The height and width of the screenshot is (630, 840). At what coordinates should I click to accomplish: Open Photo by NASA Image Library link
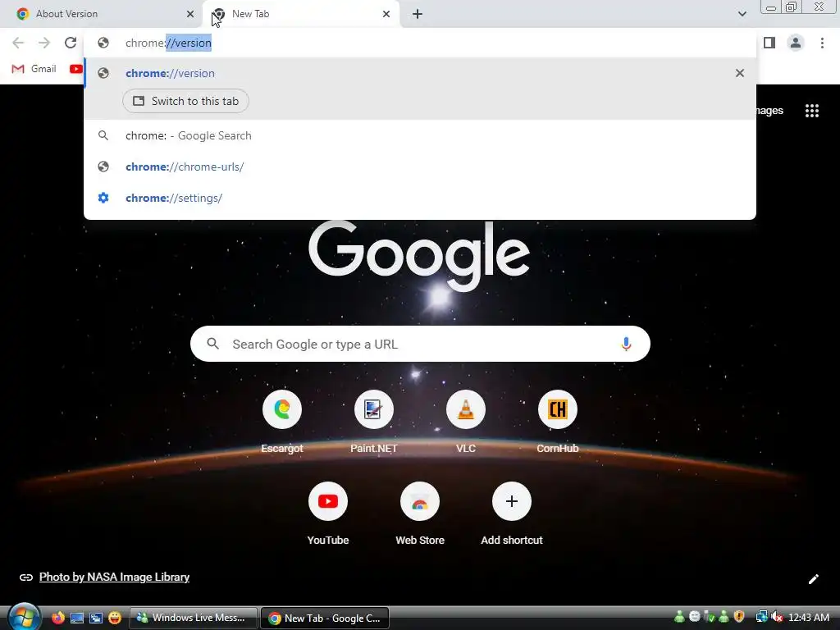114,577
